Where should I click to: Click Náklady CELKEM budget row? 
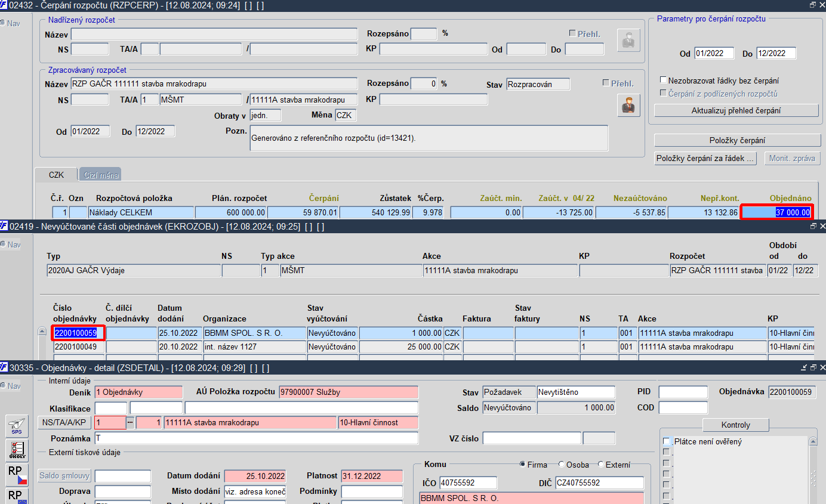tap(141, 212)
